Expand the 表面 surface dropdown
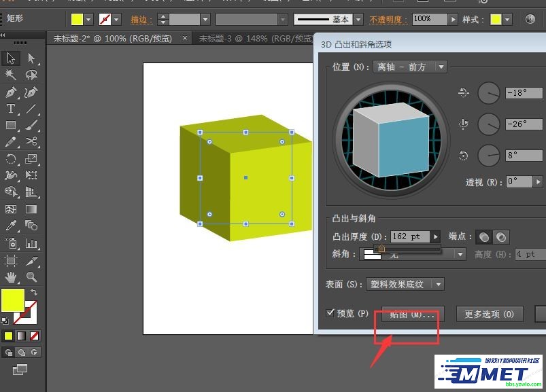The image size is (546, 392). (438, 284)
